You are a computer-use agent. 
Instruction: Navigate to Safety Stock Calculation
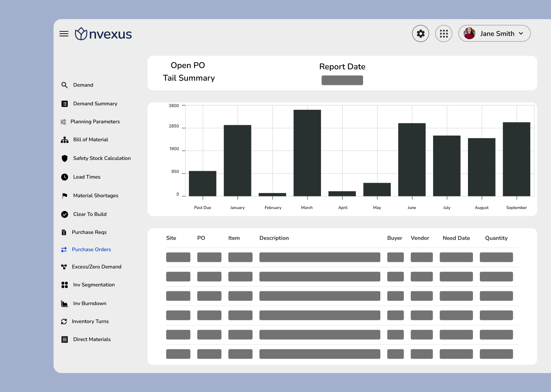102,158
